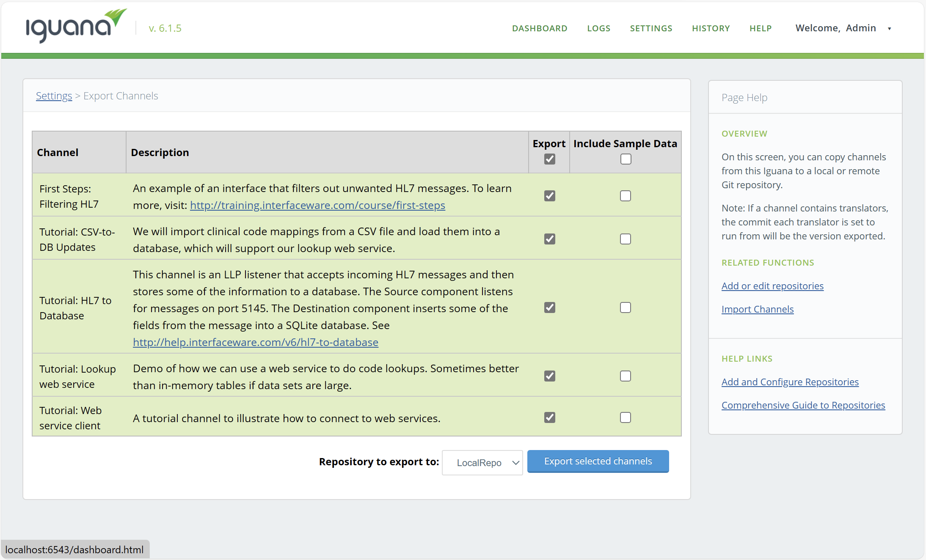
Task: Toggle the Export all header checkbox
Action: tap(549, 159)
